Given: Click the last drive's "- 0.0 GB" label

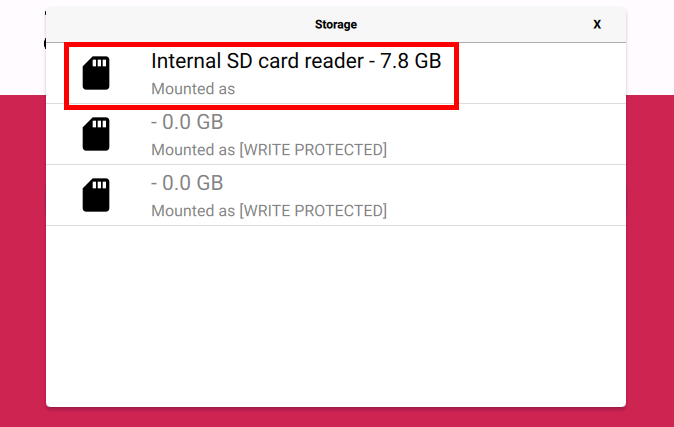Looking at the screenshot, I should [x=187, y=183].
